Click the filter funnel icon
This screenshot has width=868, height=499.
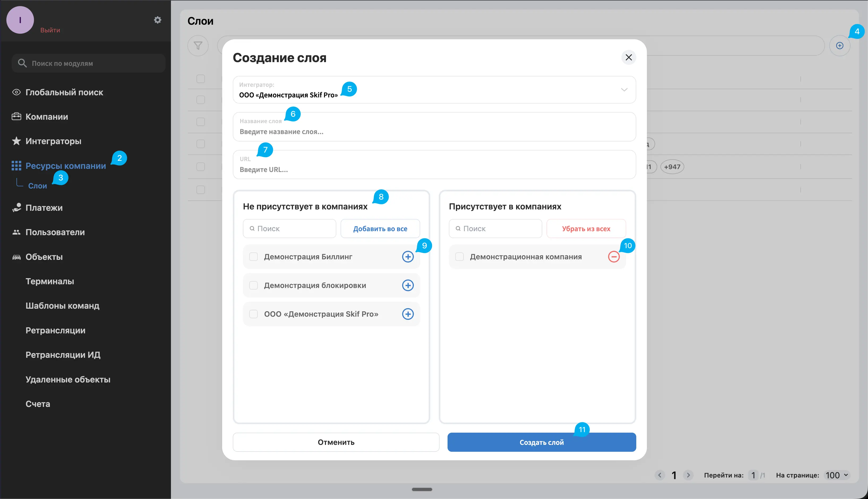click(x=198, y=46)
